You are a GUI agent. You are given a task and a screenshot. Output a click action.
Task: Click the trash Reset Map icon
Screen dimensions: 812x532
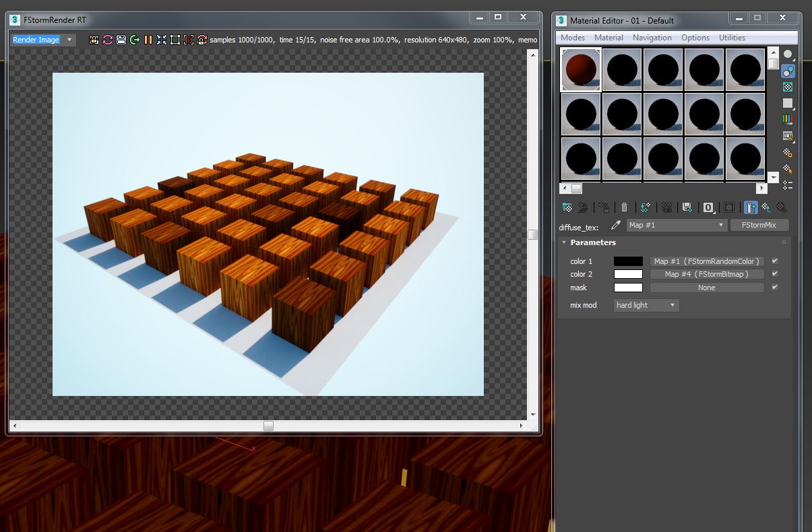[625, 207]
